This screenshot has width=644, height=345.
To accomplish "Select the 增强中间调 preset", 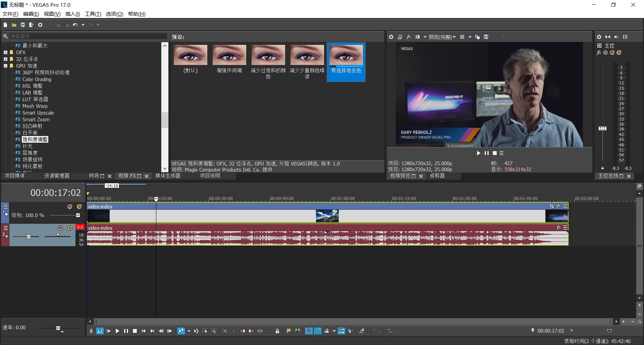I will [x=229, y=59].
